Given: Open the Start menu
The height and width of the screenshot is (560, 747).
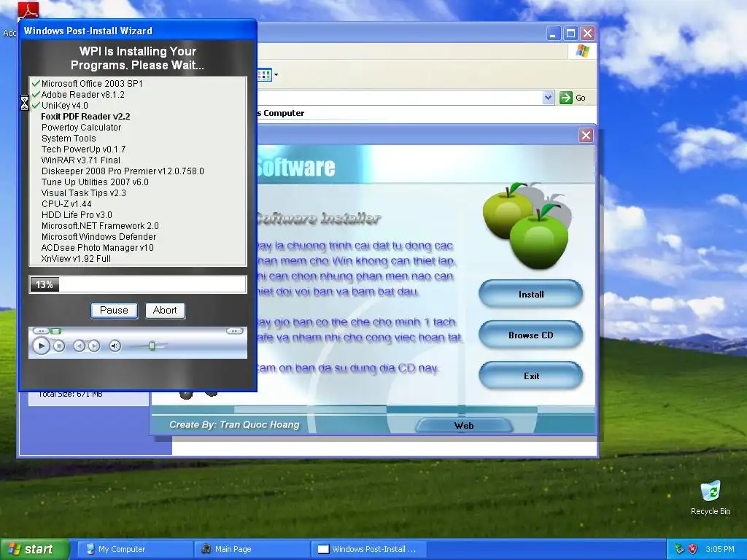Looking at the screenshot, I should click(x=34, y=549).
